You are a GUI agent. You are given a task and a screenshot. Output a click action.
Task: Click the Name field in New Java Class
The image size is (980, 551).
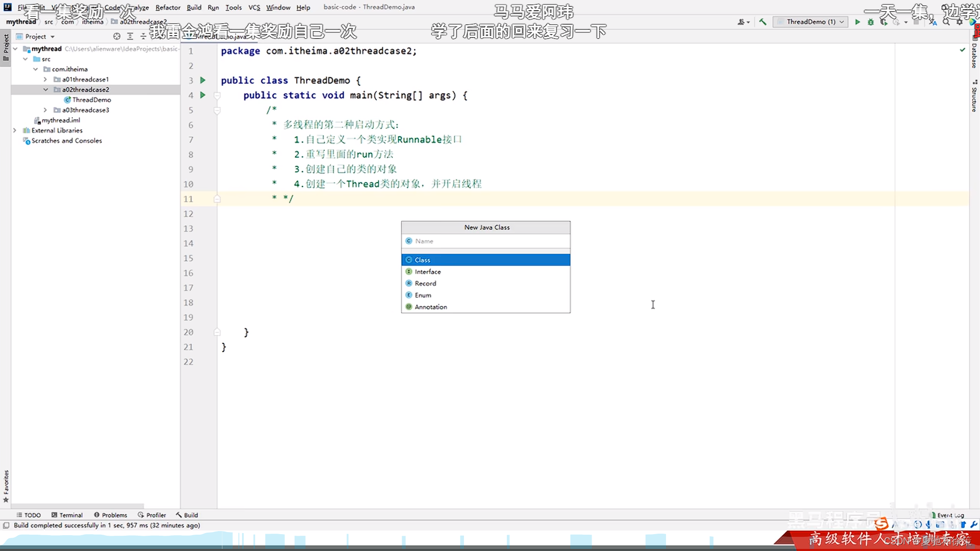coord(485,241)
